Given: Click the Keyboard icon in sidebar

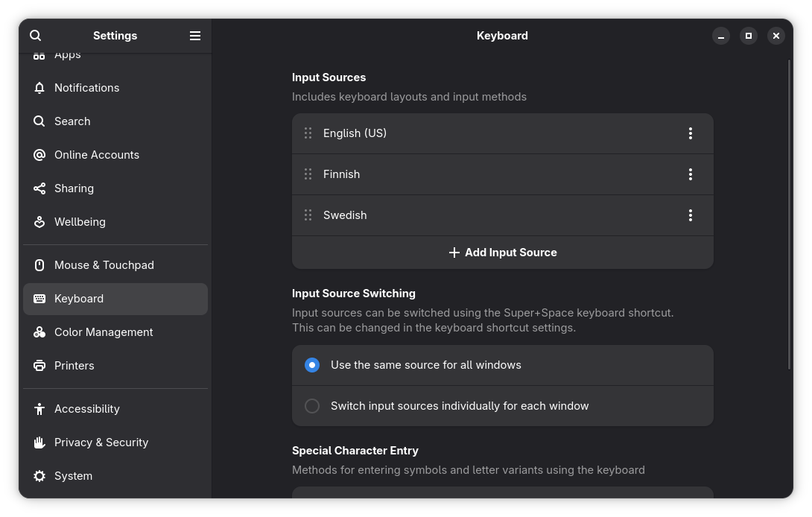Looking at the screenshot, I should 39,299.
